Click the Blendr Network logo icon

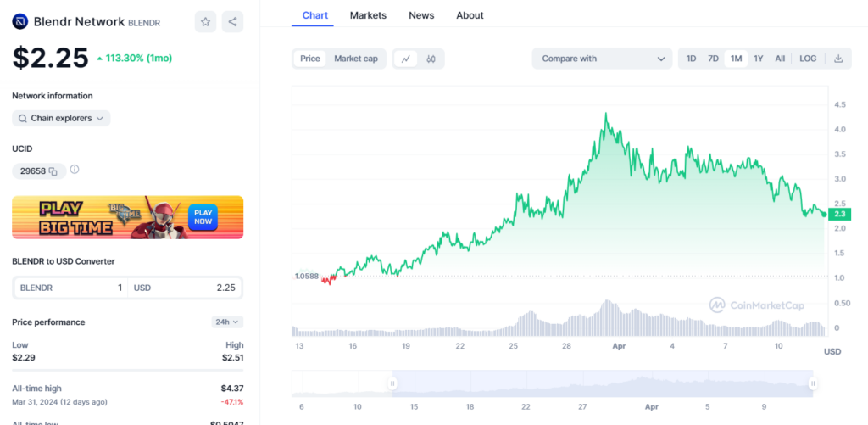pos(20,21)
